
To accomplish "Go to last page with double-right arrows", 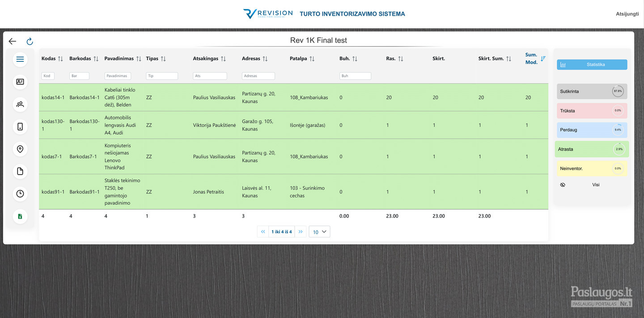I will 301,232.
